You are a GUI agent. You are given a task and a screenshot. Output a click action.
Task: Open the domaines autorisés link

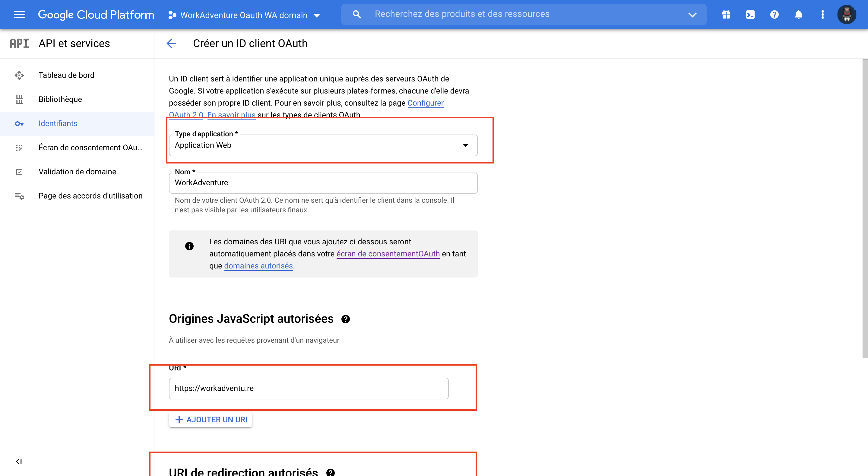[258, 266]
